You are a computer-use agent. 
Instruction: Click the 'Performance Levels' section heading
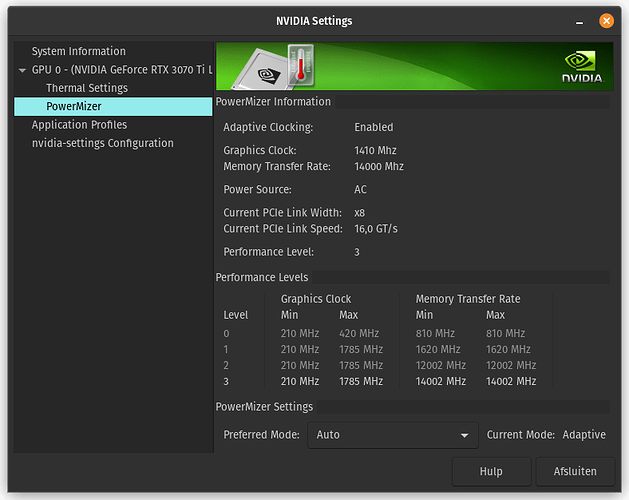(262, 278)
